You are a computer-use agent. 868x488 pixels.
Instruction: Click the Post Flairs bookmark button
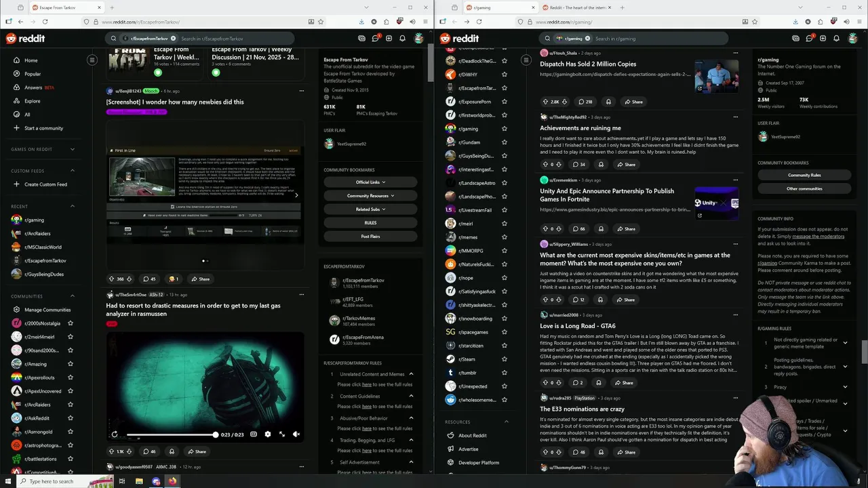click(x=370, y=237)
